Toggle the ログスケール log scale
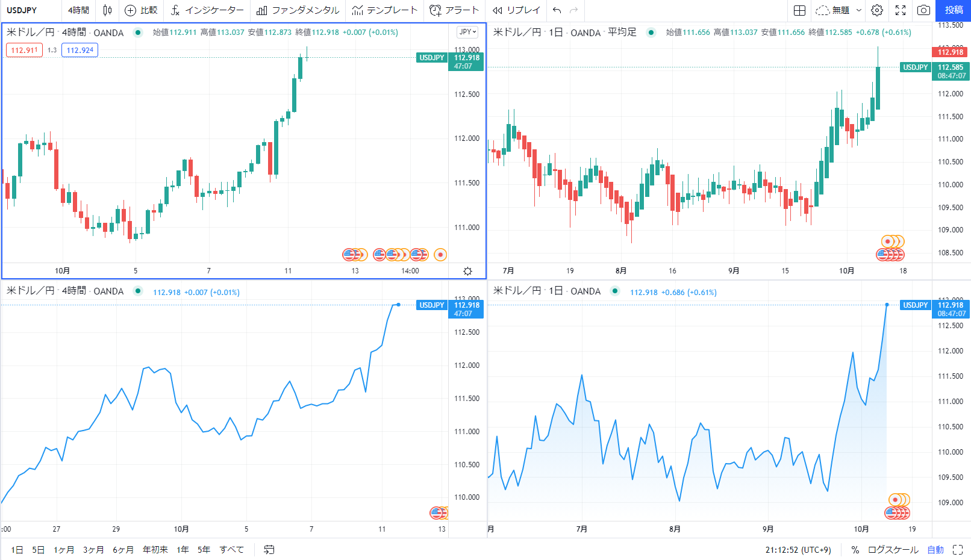This screenshot has width=971, height=560. point(893,550)
